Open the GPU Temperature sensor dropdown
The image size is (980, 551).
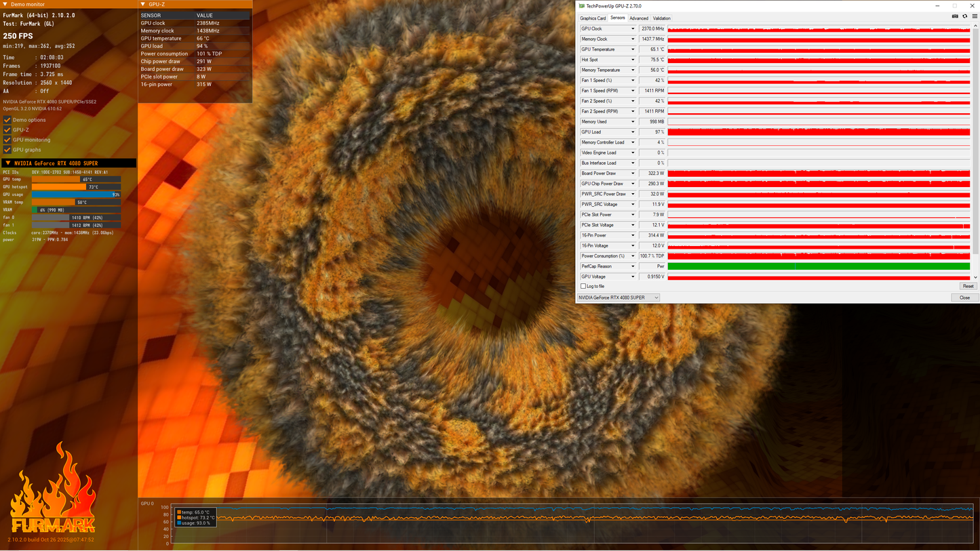(x=633, y=49)
